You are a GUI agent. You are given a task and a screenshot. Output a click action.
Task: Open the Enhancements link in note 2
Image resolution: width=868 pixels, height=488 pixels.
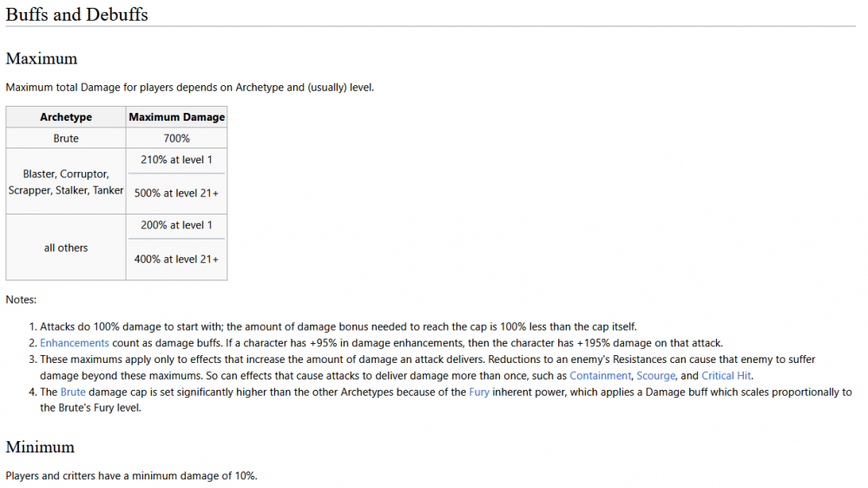[74, 343]
